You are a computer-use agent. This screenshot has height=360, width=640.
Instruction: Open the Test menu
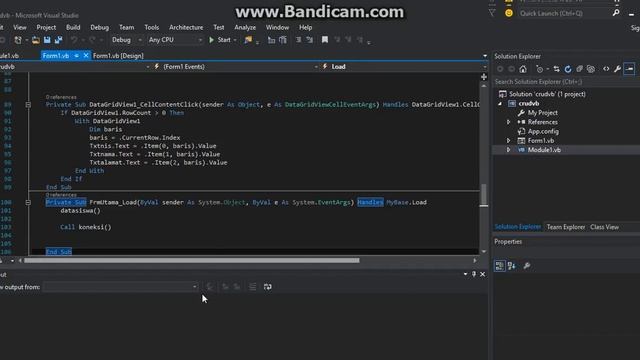click(219, 27)
